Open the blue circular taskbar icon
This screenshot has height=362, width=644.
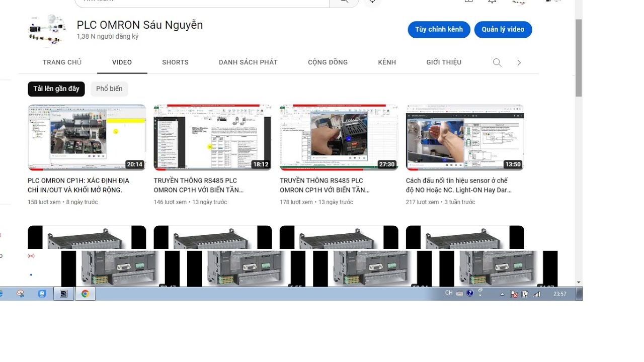click(42, 294)
